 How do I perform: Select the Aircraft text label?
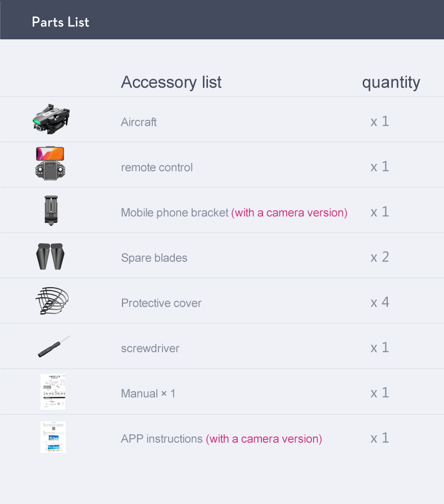coord(139,122)
